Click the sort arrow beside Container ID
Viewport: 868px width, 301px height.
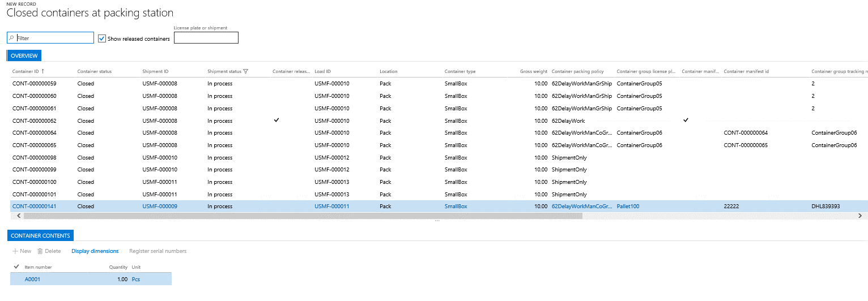coord(43,71)
